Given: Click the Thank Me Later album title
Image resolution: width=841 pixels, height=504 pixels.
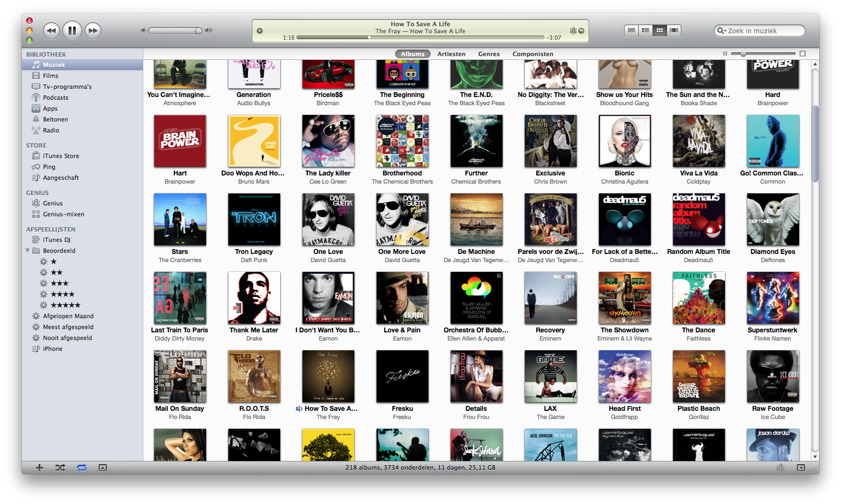Looking at the screenshot, I should (254, 330).
